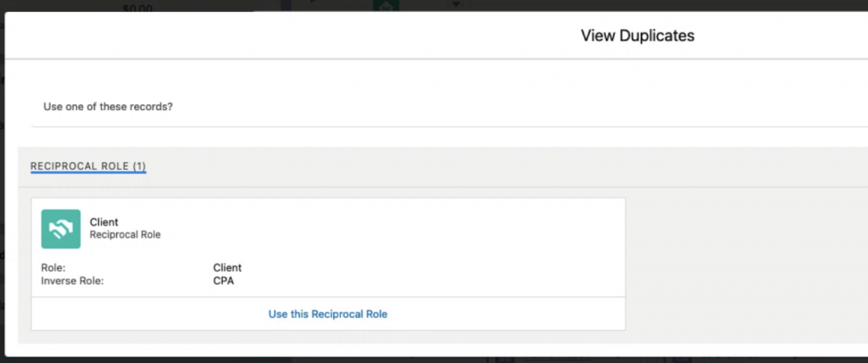Click the dimmed green icon behind the modal
The height and width of the screenshot is (363, 868).
point(386,6)
